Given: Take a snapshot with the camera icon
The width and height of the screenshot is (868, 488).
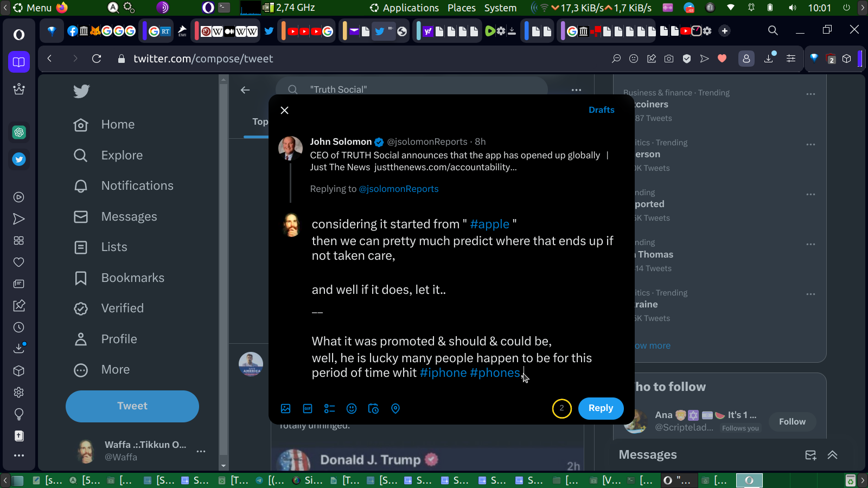Looking at the screenshot, I should (669, 59).
